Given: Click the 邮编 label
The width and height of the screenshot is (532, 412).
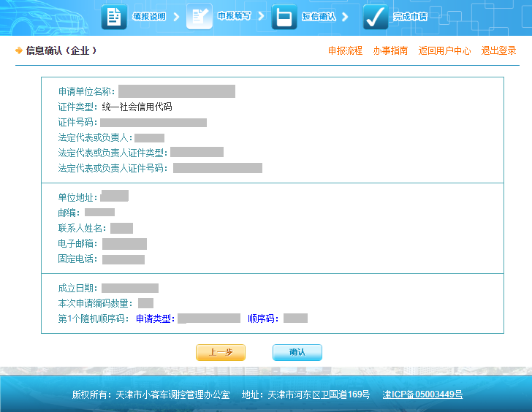Looking at the screenshot, I should click(x=69, y=213).
